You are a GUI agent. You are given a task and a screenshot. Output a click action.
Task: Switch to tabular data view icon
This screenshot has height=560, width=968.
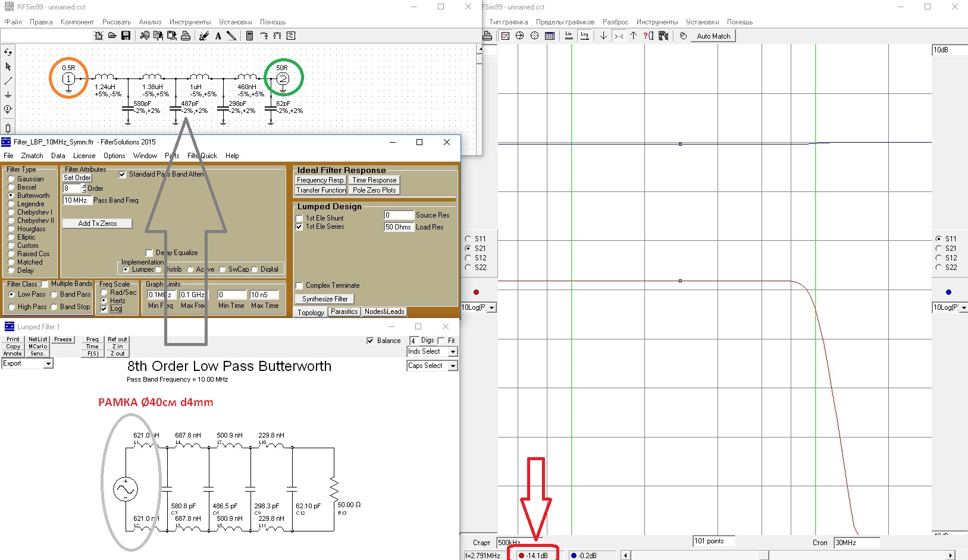coord(550,36)
